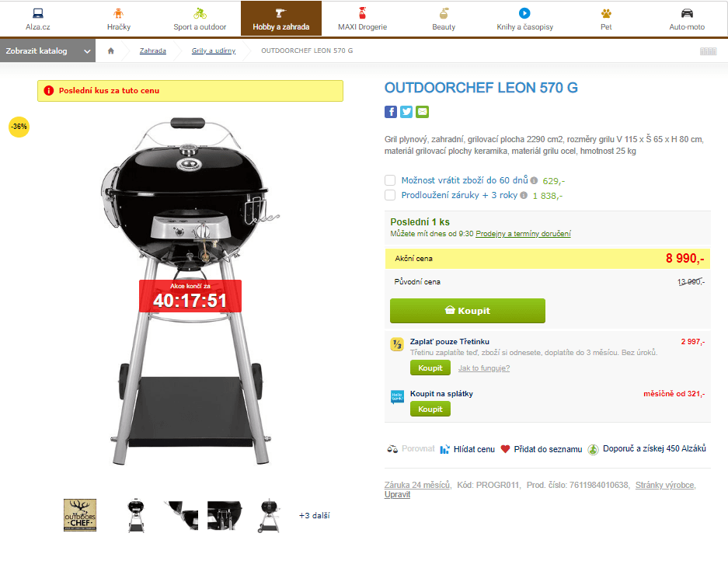Share the product on Twitter

pos(406,111)
